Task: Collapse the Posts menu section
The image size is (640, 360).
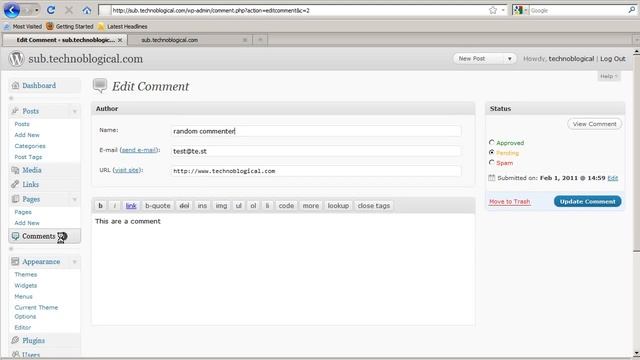Action: tap(75, 111)
